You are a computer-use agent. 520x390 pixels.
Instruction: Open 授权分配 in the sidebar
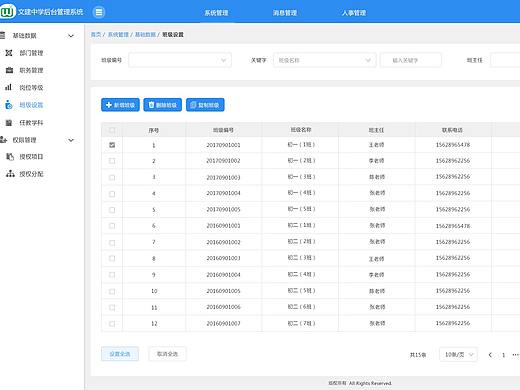(31, 174)
